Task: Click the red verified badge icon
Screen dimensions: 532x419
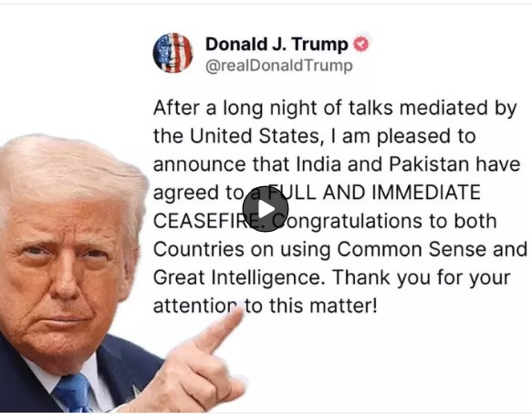Action: pyautogui.click(x=361, y=44)
